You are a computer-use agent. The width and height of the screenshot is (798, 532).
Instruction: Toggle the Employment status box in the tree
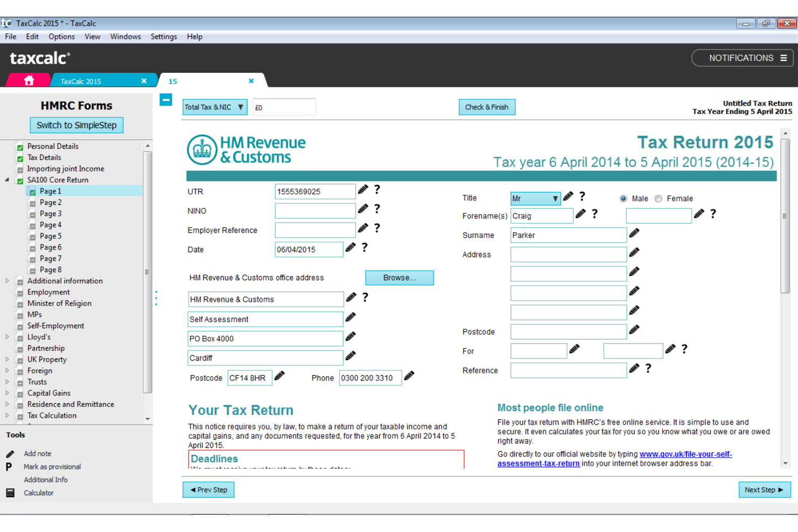click(x=20, y=293)
